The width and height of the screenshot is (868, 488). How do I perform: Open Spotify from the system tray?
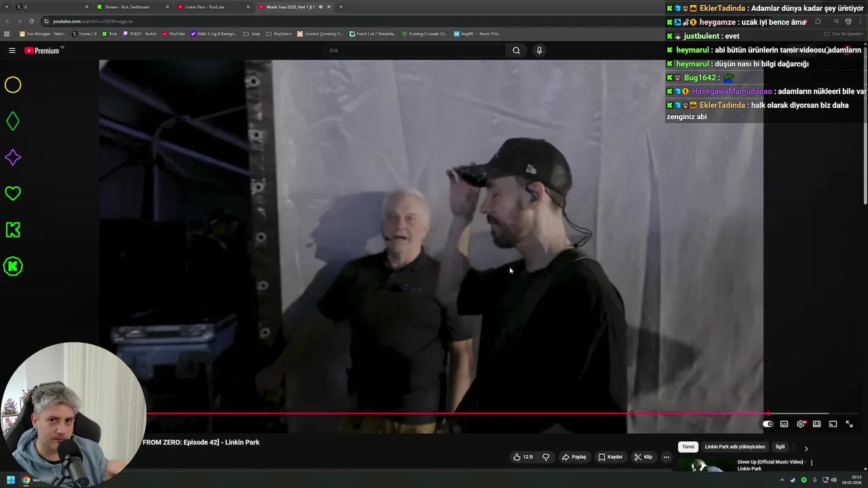click(x=804, y=480)
